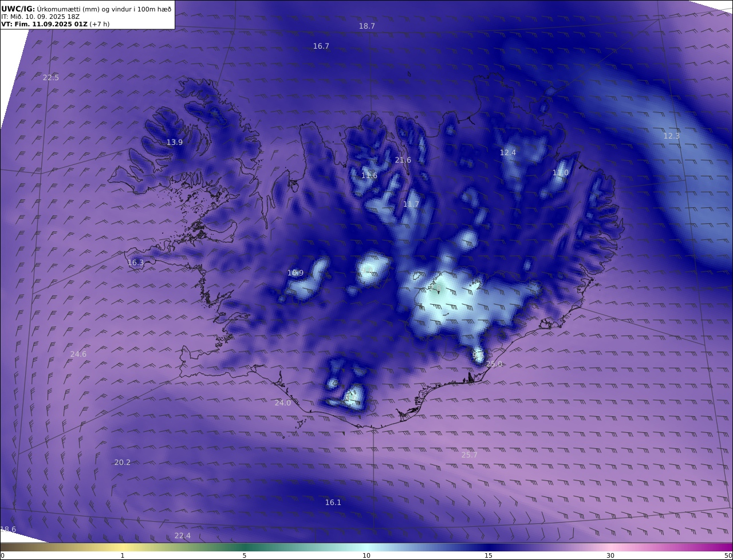Click the map value 16.3
This screenshot has width=733, height=560.
[136, 263]
